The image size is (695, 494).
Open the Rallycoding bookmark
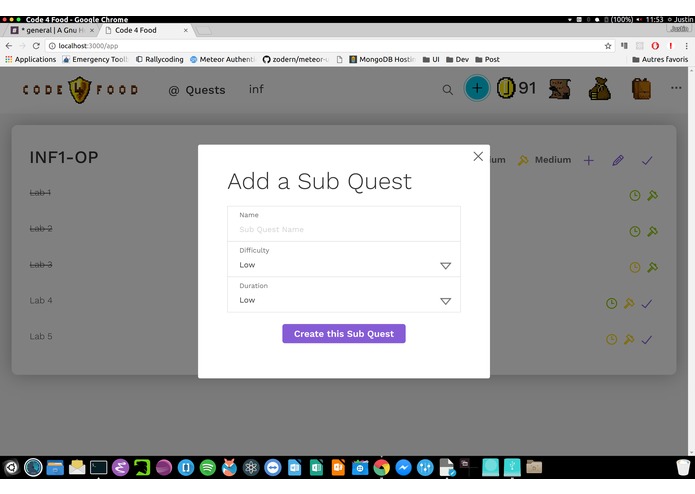coord(160,59)
